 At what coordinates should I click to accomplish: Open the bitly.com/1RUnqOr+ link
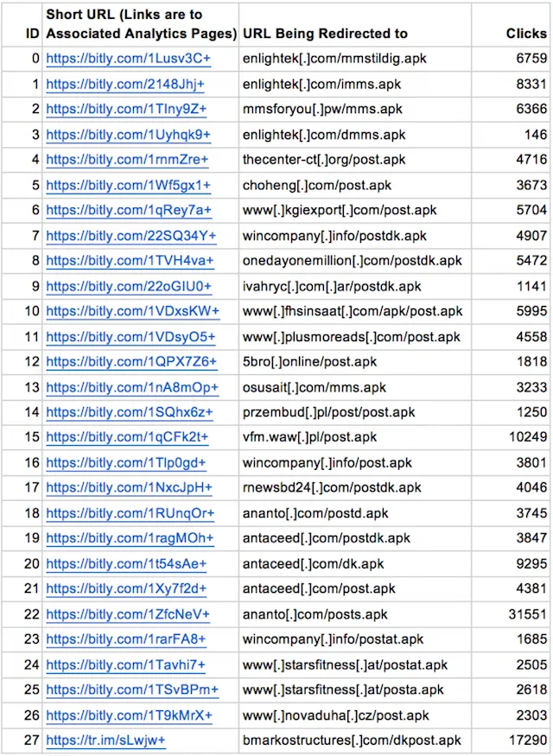tap(130, 513)
